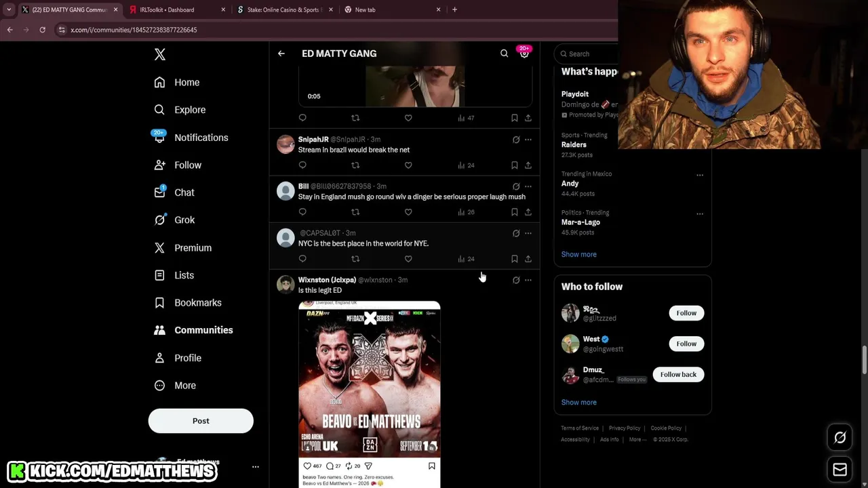
Task: Repost Bill's post
Action: (355, 212)
